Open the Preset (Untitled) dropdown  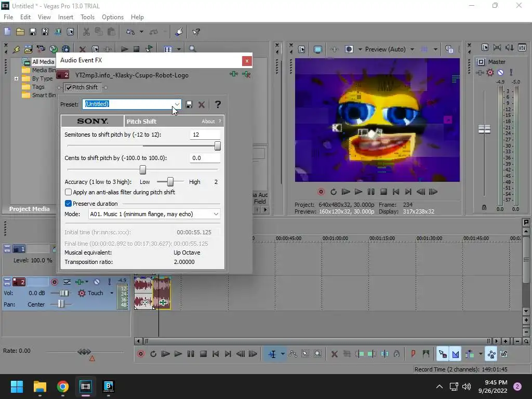point(177,104)
